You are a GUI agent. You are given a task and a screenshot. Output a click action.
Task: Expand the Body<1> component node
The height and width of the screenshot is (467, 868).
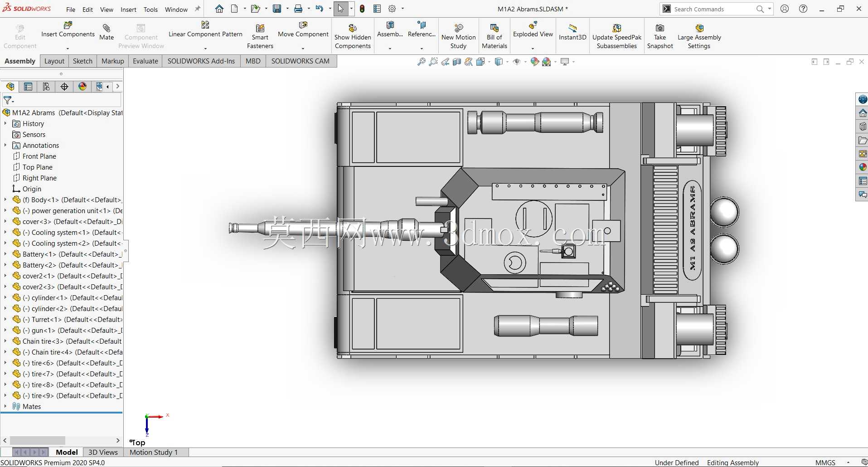click(x=5, y=199)
